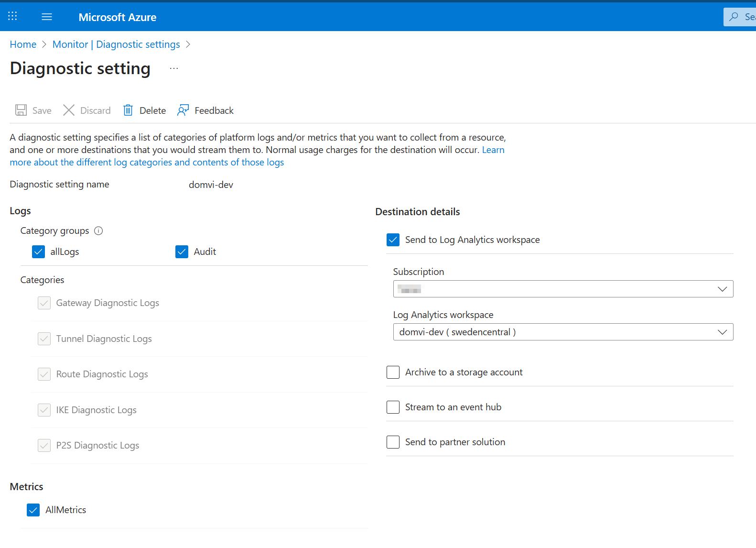This screenshot has height=548, width=756.
Task: Select the domvi-dev setting name text
Action: (x=211, y=185)
